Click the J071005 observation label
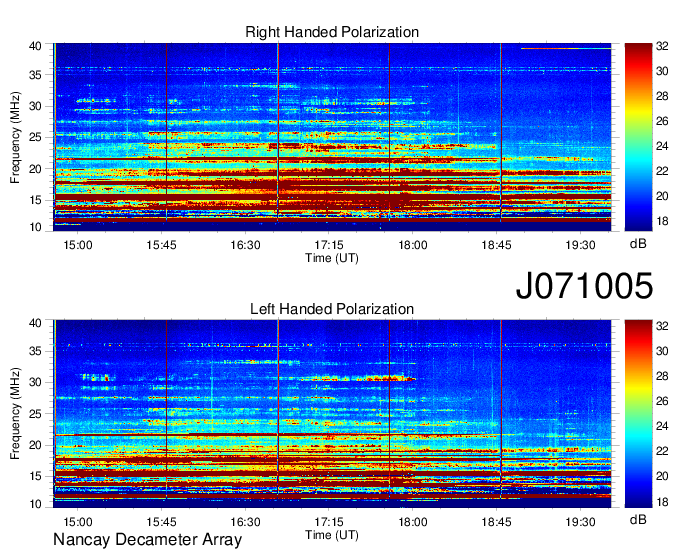Image resolution: width=680 pixels, height=552 pixels. 584,285
